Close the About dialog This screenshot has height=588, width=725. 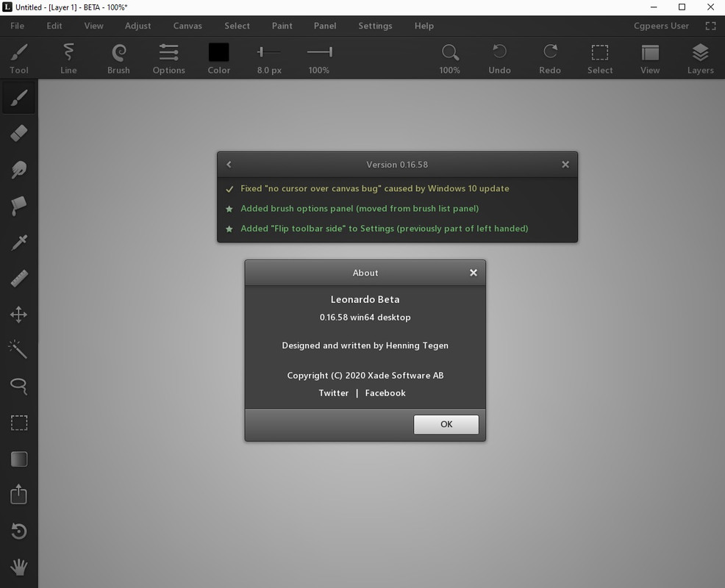pyautogui.click(x=474, y=273)
